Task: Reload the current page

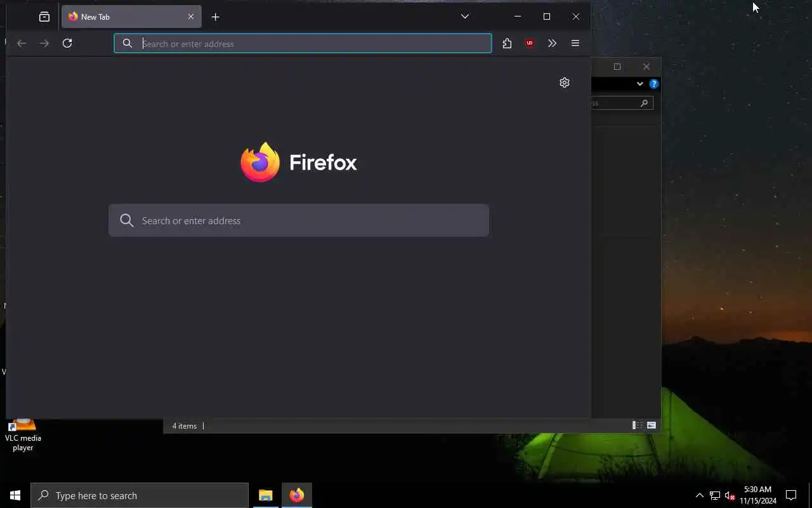Action: point(67,43)
